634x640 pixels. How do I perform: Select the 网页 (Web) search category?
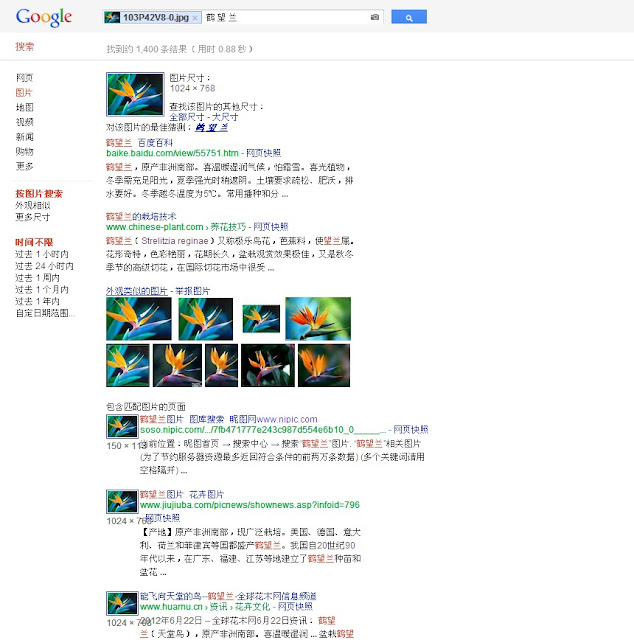click(x=24, y=77)
